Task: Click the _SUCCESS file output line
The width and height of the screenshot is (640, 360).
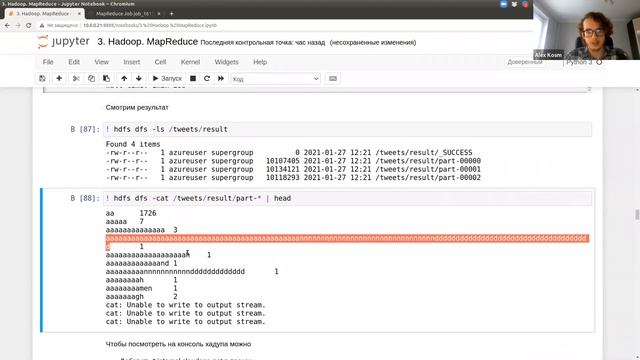Action: point(289,152)
